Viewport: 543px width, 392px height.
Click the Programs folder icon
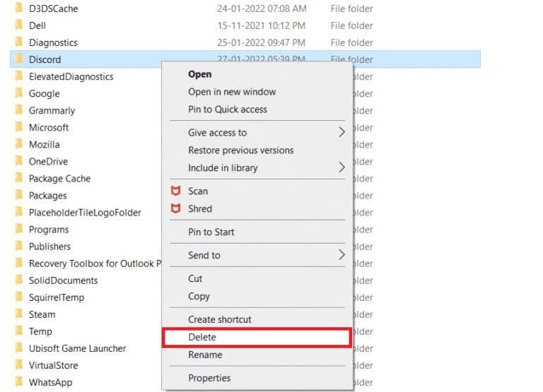click(19, 229)
